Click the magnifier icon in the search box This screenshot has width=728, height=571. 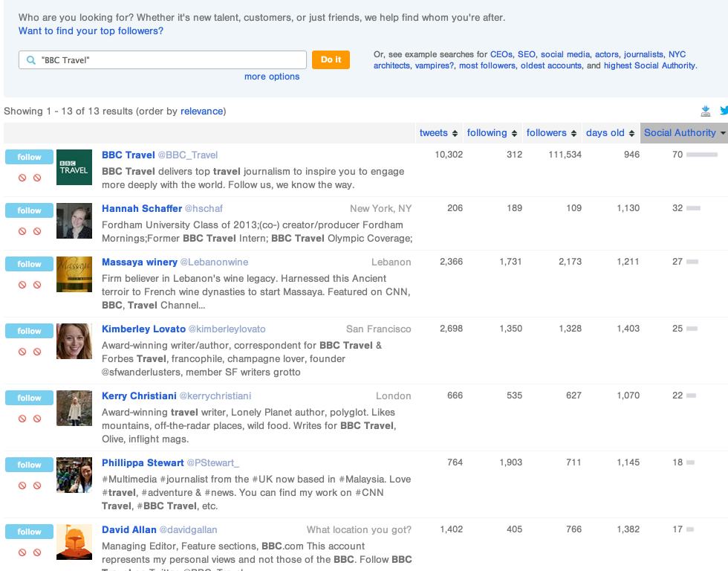coord(30,60)
